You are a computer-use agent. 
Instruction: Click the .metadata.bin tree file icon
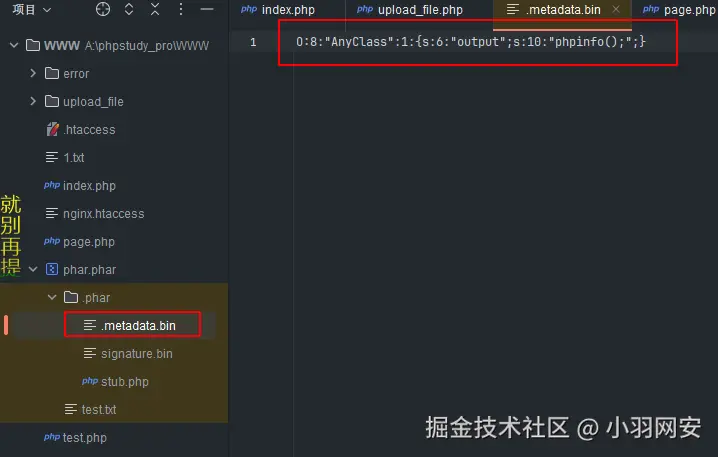click(90, 325)
